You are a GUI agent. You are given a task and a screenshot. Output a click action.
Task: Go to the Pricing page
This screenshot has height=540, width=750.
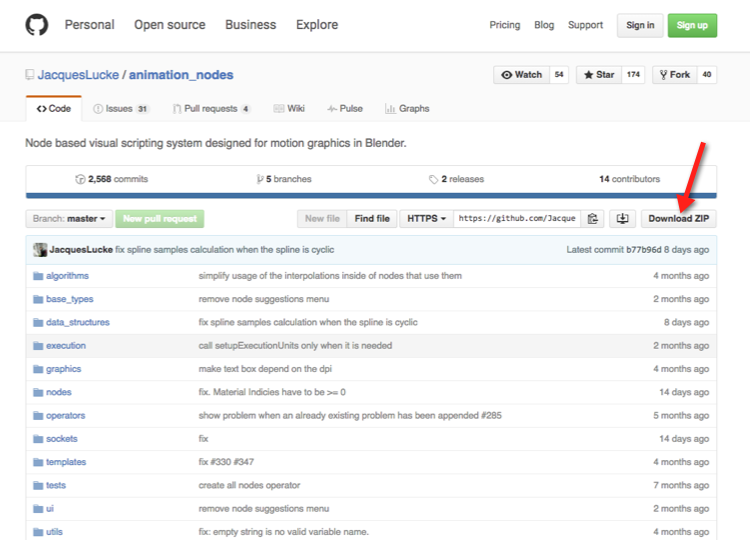[x=505, y=25]
